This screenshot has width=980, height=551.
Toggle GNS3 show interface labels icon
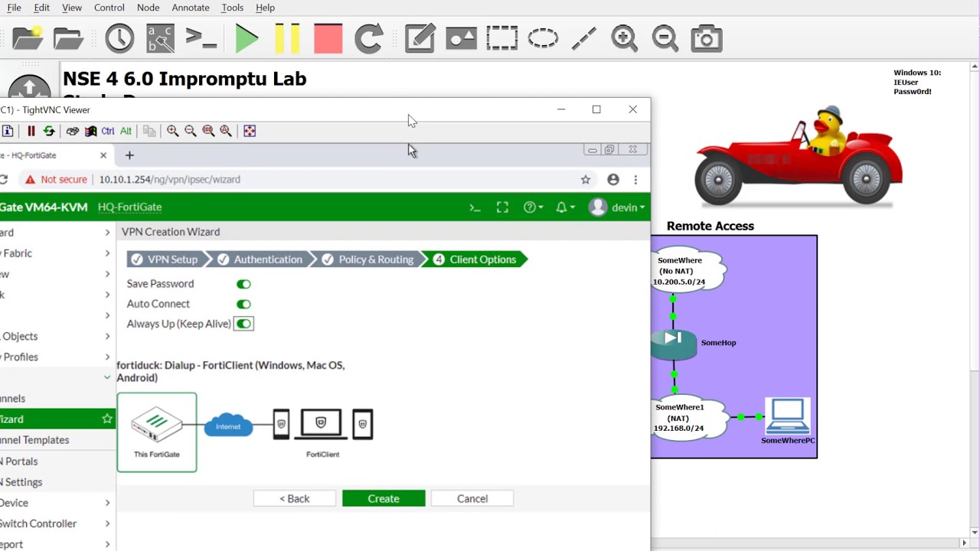click(160, 38)
